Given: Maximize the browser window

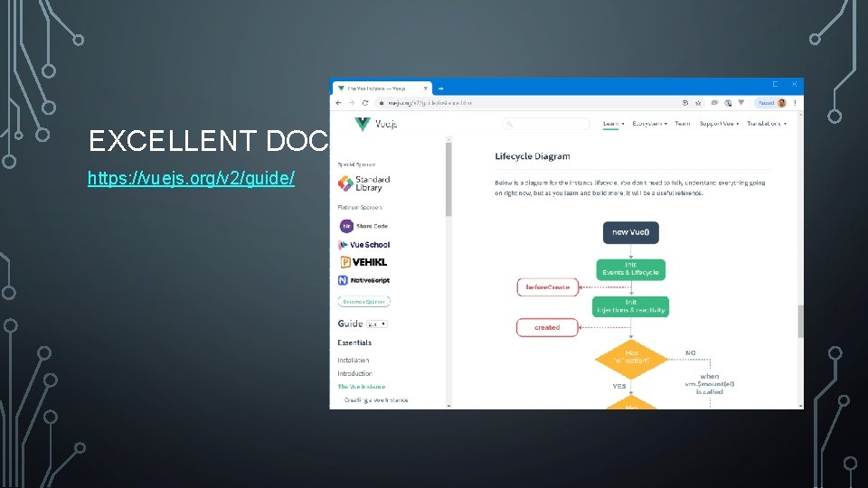Looking at the screenshot, I should pos(776,84).
